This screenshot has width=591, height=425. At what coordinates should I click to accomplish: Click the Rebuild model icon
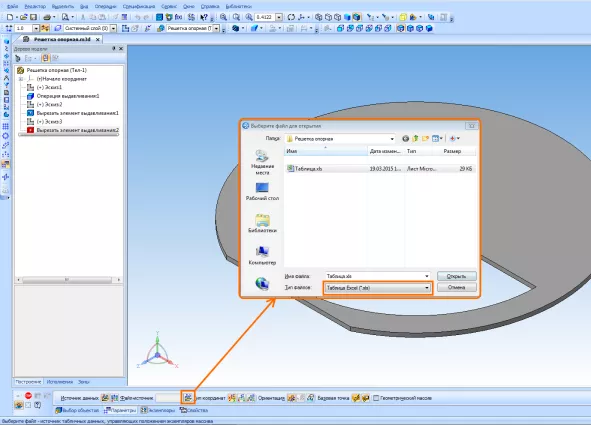291,17
